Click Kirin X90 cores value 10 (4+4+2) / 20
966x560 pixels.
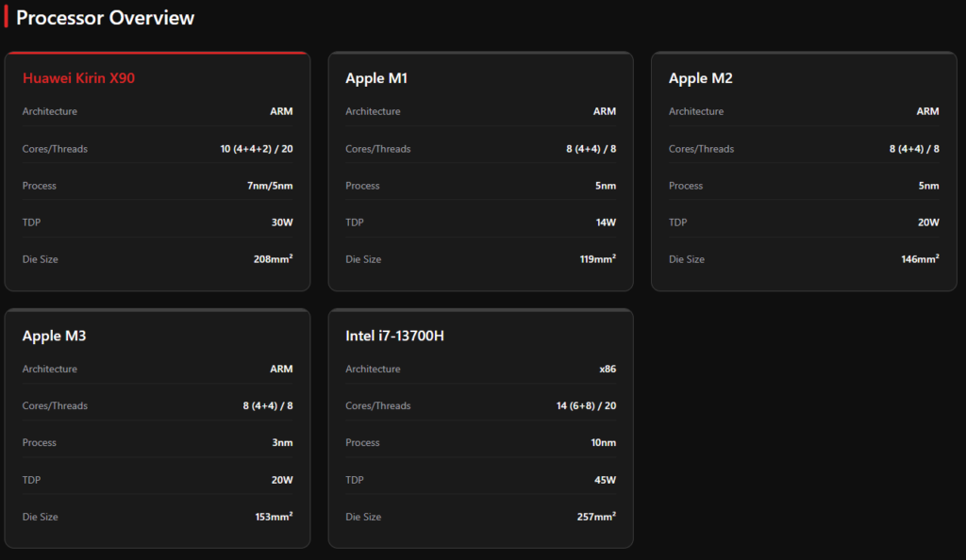tap(257, 149)
